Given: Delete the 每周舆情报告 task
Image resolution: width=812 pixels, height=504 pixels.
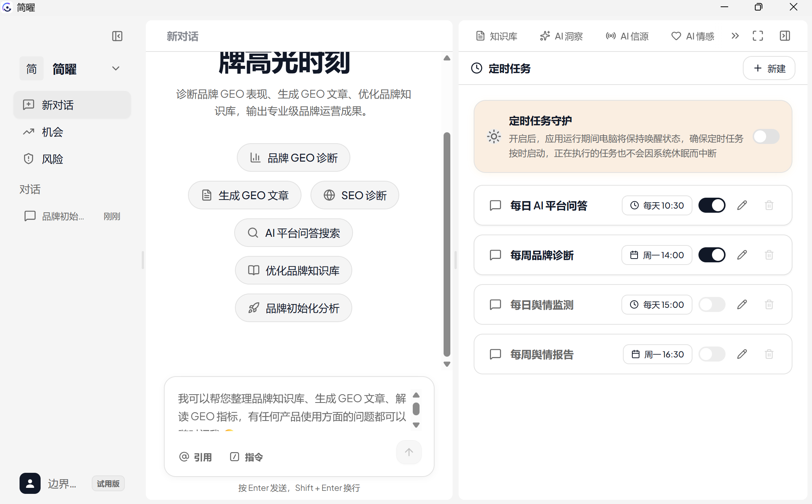Looking at the screenshot, I should tap(769, 354).
